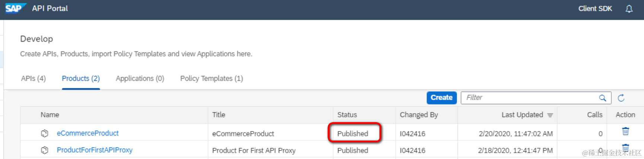Click date '2/18/2020, 12:41:47 PM'
Viewport: 644px width, 159px height.
pyautogui.click(x=515, y=150)
